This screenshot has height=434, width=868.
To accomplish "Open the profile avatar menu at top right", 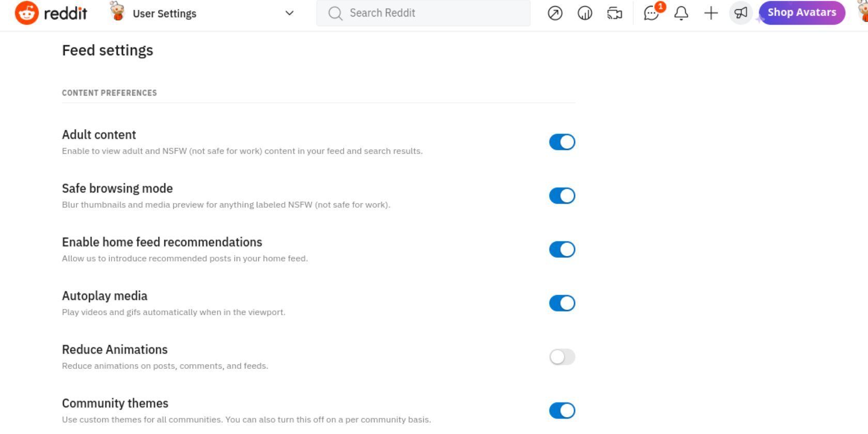I will point(862,13).
